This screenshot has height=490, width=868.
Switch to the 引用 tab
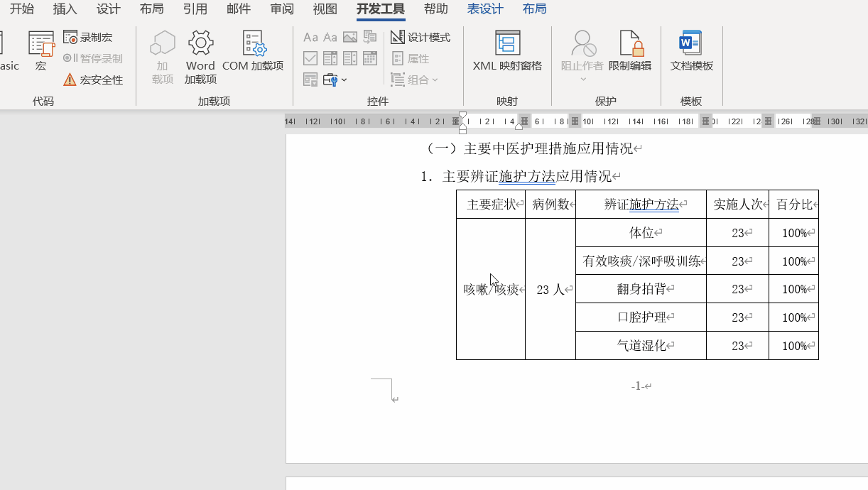pos(195,9)
